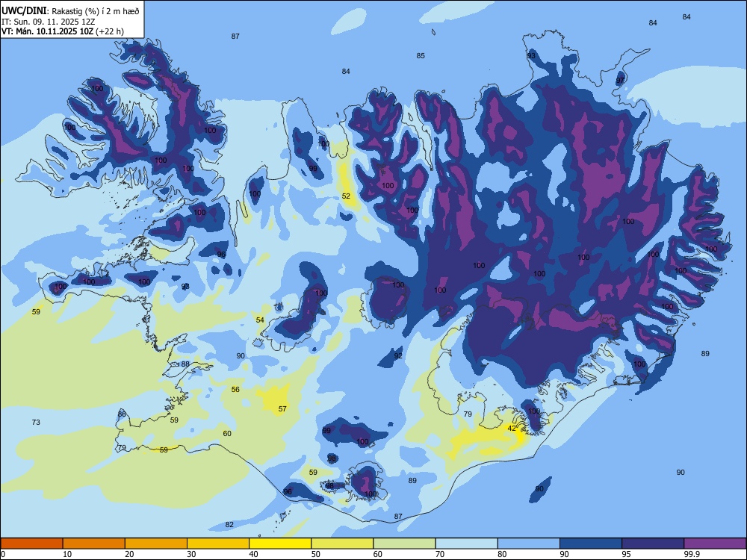The width and height of the screenshot is (747, 560).
Task: Click the humidity value 88 near the west coast
Action: point(185,364)
